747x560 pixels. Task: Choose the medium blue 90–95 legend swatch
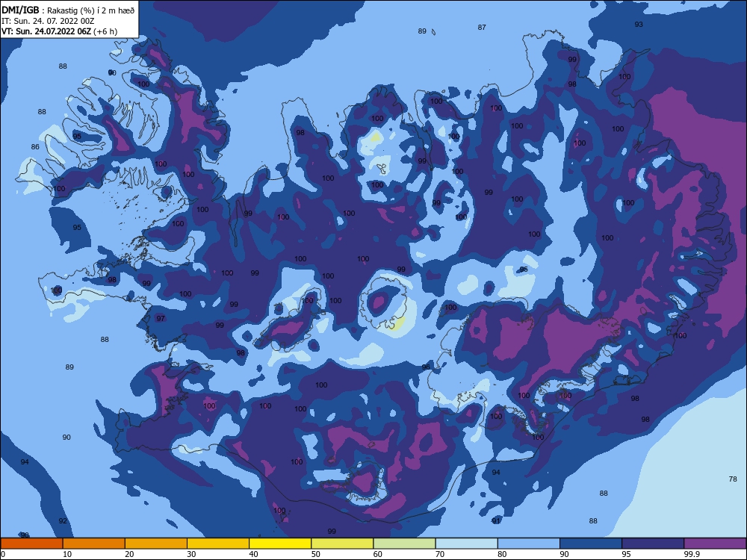pos(591,544)
